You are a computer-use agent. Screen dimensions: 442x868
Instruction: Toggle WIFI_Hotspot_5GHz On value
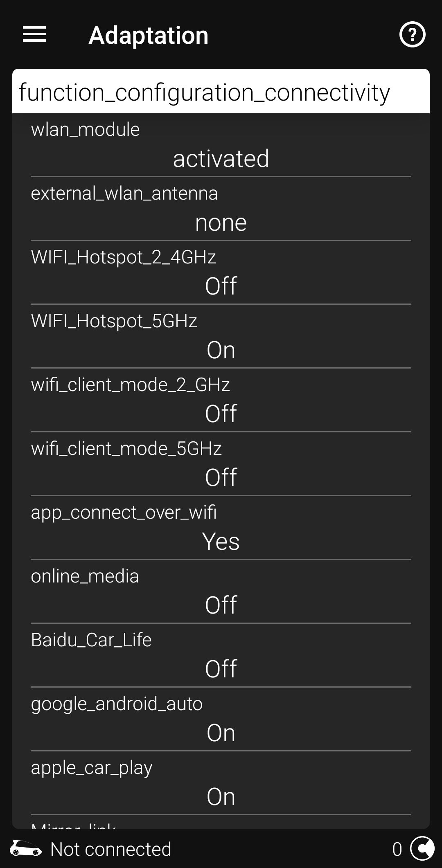coord(221,350)
